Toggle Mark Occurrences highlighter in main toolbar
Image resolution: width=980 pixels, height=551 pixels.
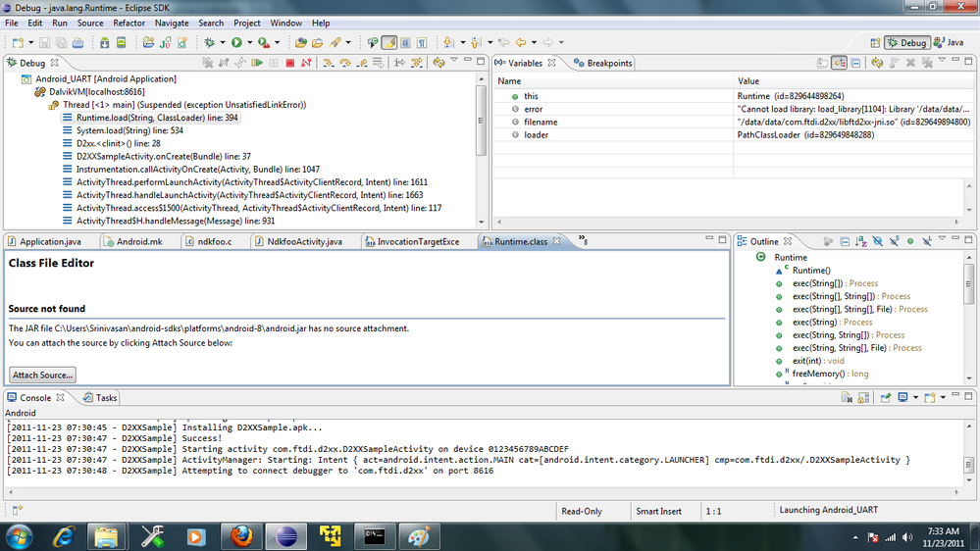(x=388, y=42)
